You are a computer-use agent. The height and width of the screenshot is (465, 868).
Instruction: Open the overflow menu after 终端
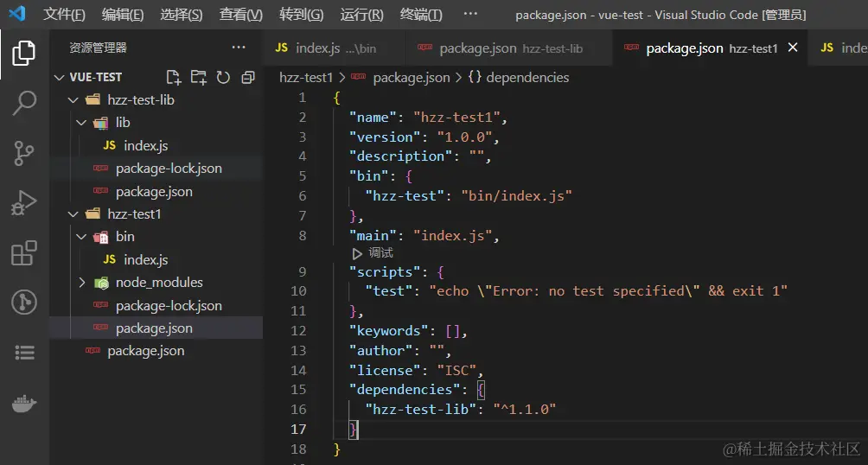470,14
